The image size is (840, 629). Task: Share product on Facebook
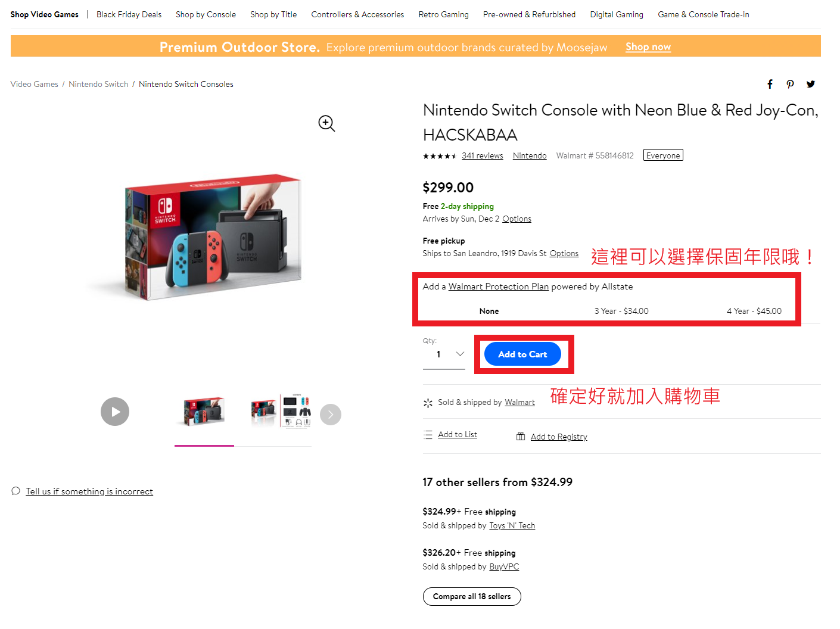click(770, 84)
